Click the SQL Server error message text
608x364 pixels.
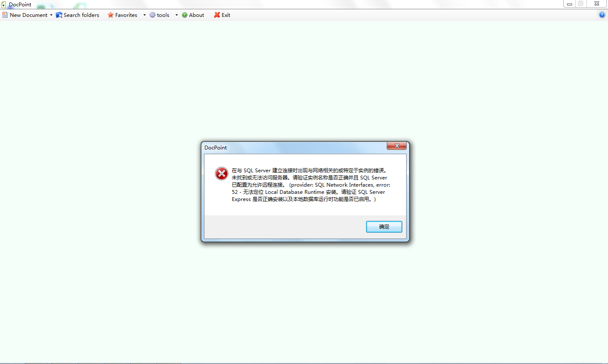click(x=311, y=185)
